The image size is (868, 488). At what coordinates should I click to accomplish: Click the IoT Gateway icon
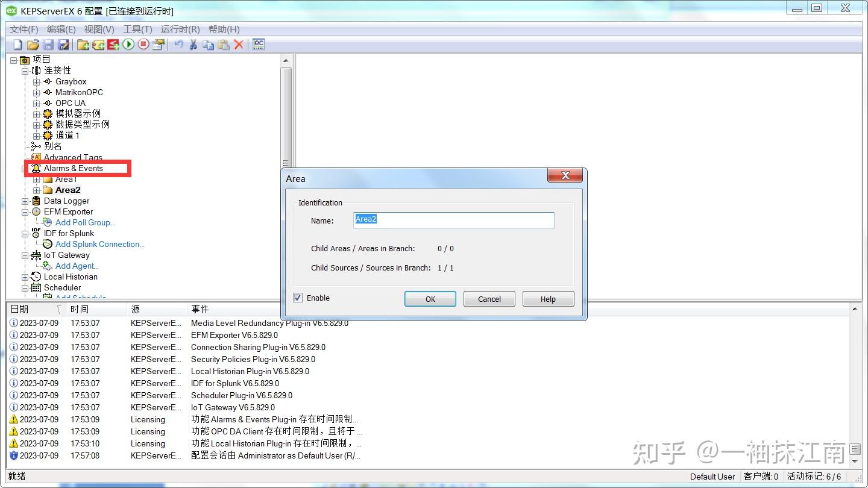tap(36, 255)
